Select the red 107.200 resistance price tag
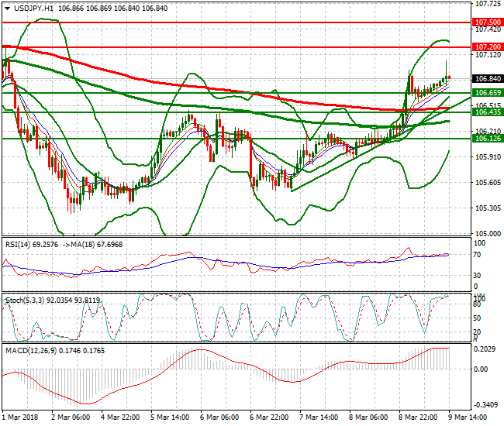This screenshot has width=504, height=426. (486, 47)
